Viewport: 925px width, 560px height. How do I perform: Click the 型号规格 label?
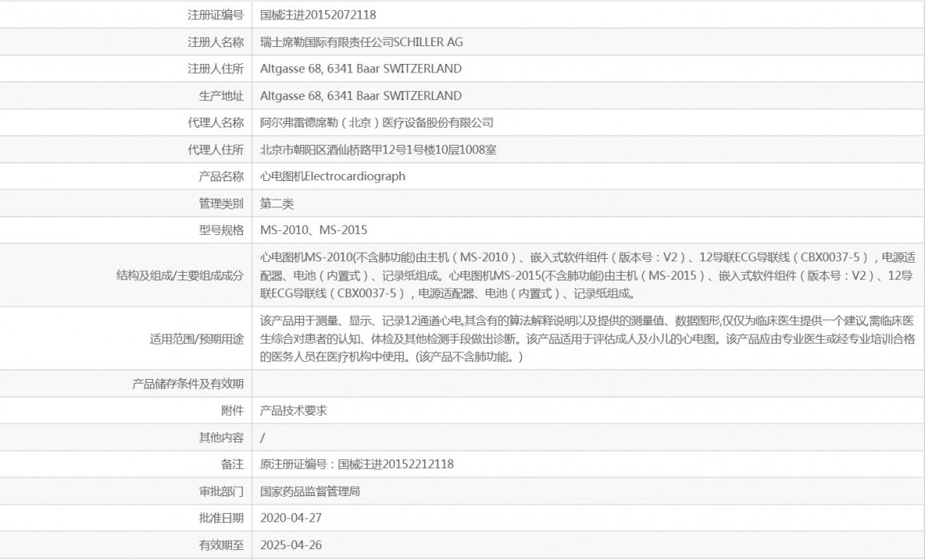[221, 230]
